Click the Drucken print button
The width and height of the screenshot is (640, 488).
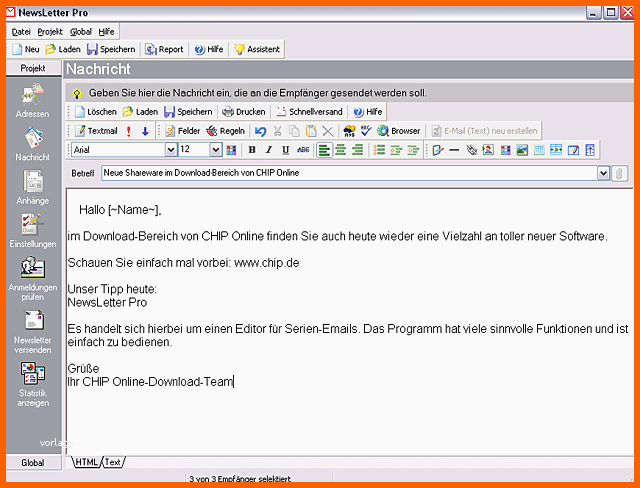click(x=244, y=112)
